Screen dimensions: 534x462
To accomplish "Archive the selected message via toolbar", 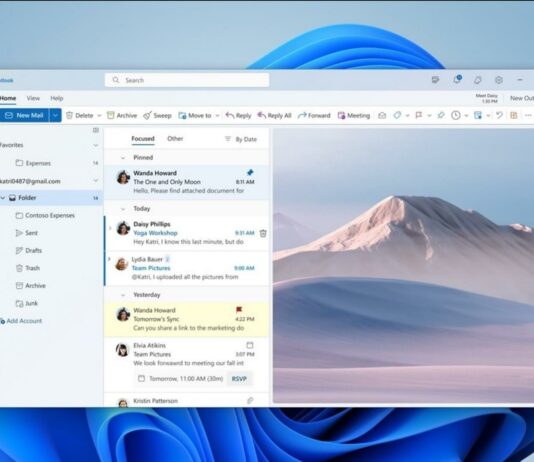I will pos(122,115).
